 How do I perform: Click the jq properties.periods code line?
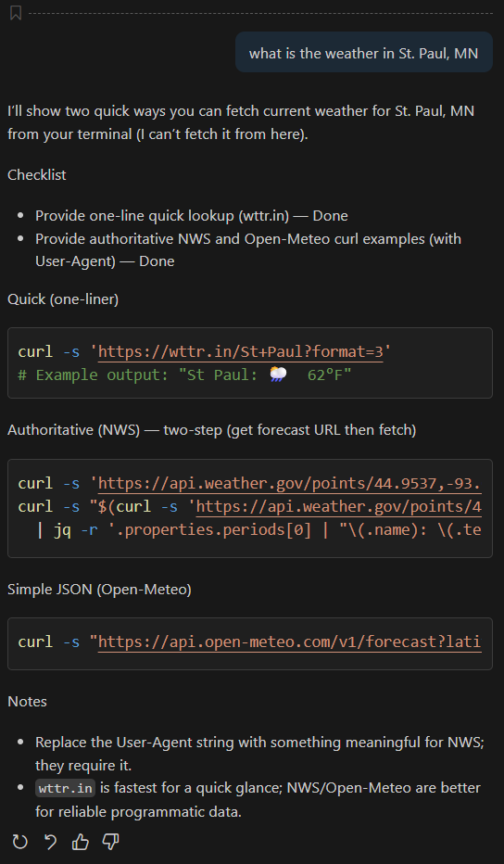click(258, 530)
